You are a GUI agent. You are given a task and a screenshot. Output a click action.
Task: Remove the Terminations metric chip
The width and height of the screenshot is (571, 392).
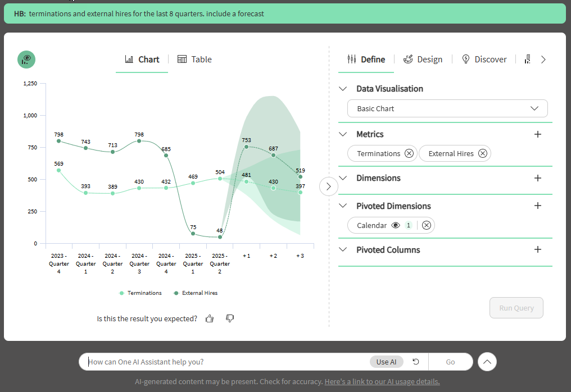point(409,153)
